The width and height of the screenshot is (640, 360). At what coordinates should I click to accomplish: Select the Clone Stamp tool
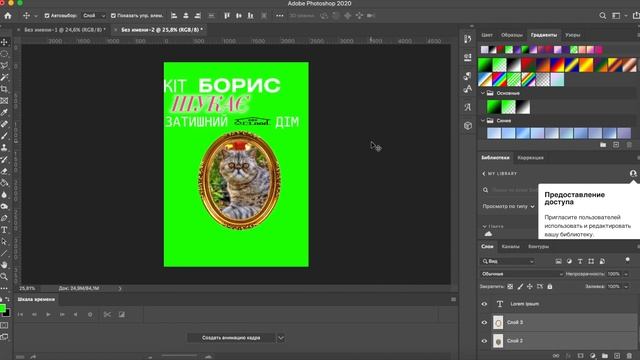pos(4,148)
